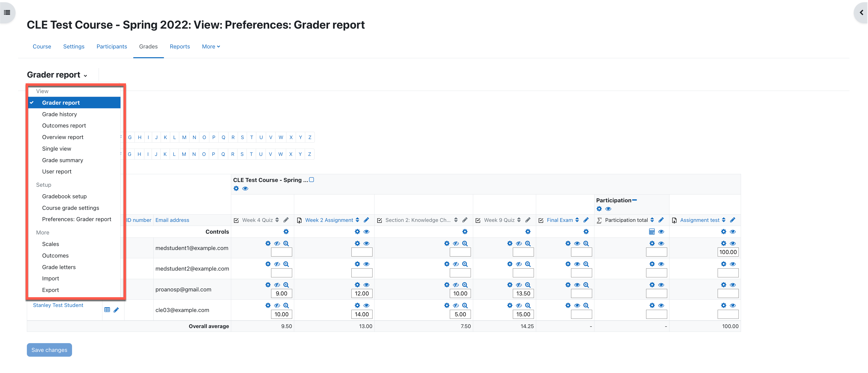
Task: Filter first names by letter M
Action: pos(184,138)
